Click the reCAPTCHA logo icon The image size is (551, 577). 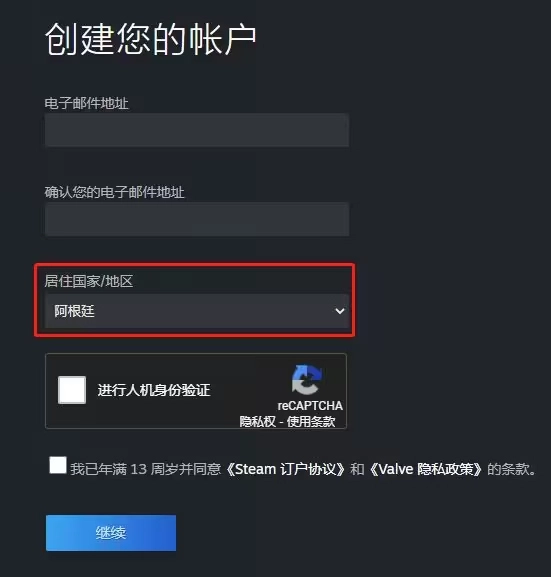[x=307, y=380]
